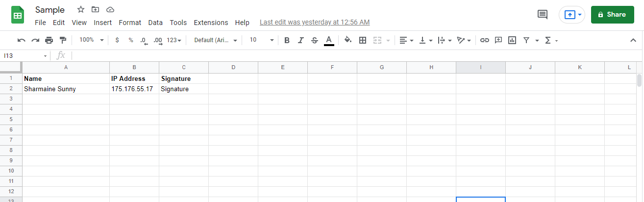Open the font size dropdown
644x202 pixels.
261,40
